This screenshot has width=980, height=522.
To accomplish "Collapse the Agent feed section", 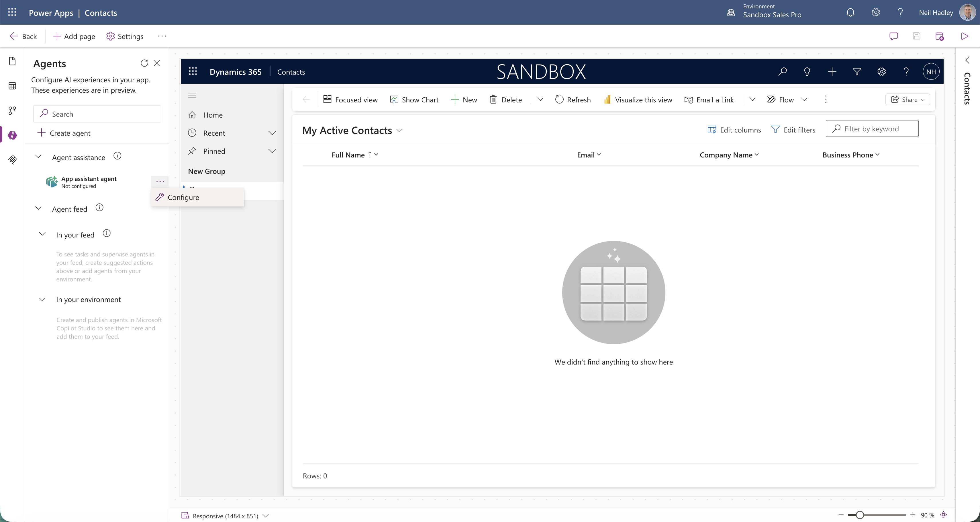I will [x=38, y=208].
